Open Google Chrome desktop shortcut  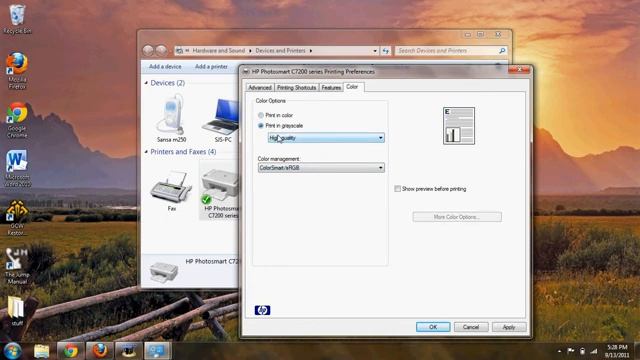[x=17, y=120]
